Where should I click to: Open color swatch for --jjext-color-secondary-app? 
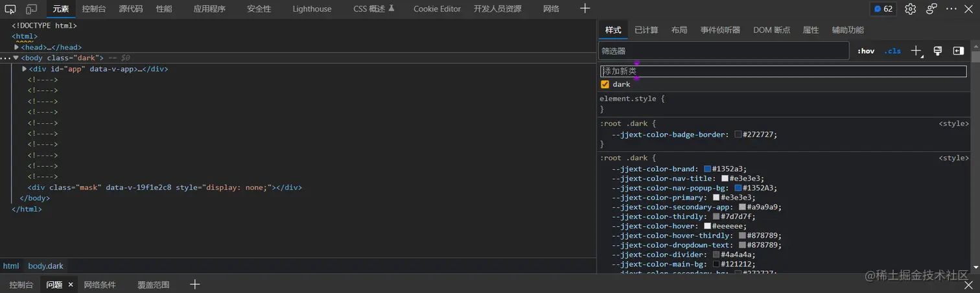point(743,207)
